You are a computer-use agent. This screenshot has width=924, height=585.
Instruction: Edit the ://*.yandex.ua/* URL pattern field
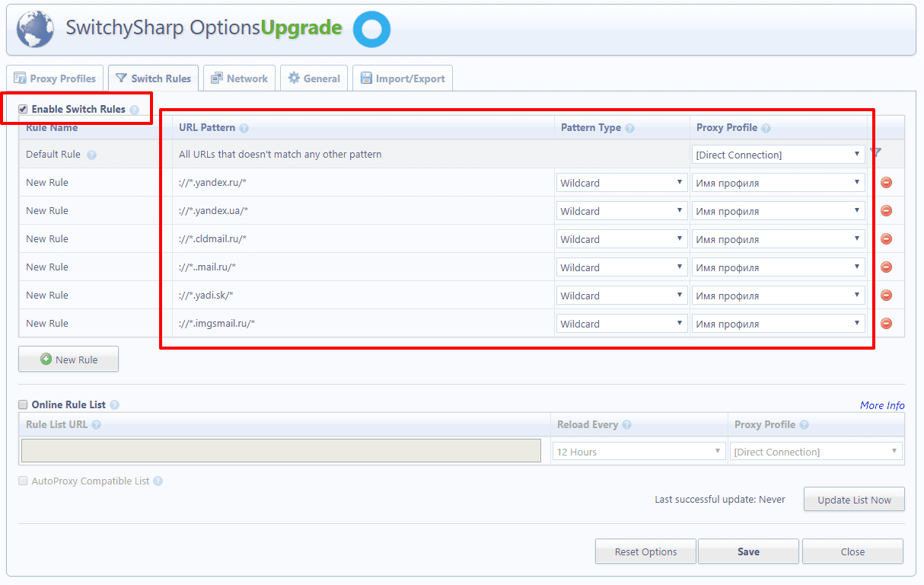pos(363,211)
